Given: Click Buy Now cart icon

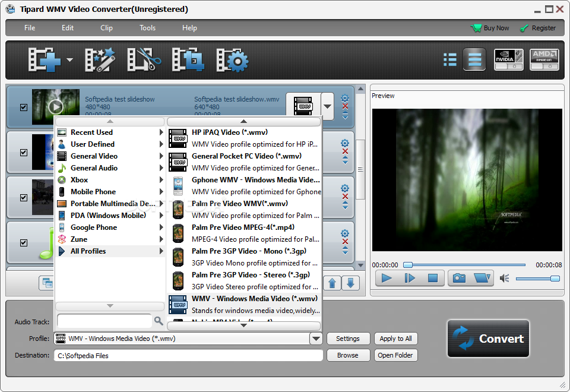Looking at the screenshot, I should tap(476, 28).
